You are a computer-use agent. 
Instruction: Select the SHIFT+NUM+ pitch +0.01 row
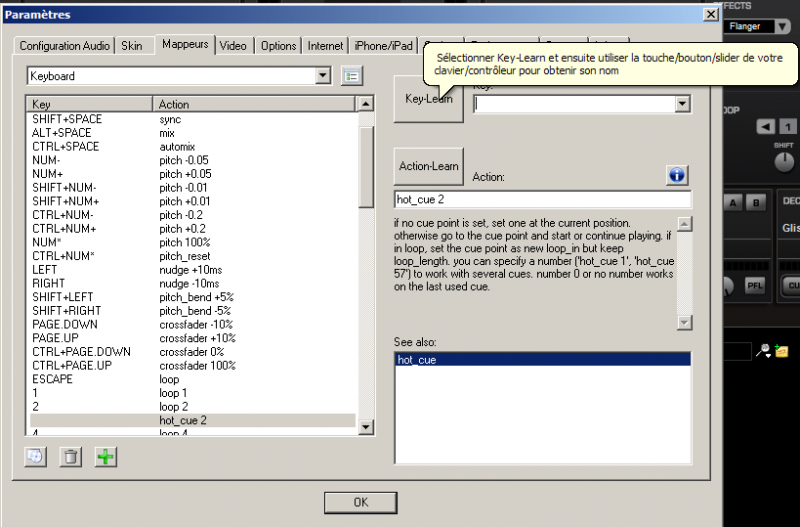pyautogui.click(x=192, y=202)
